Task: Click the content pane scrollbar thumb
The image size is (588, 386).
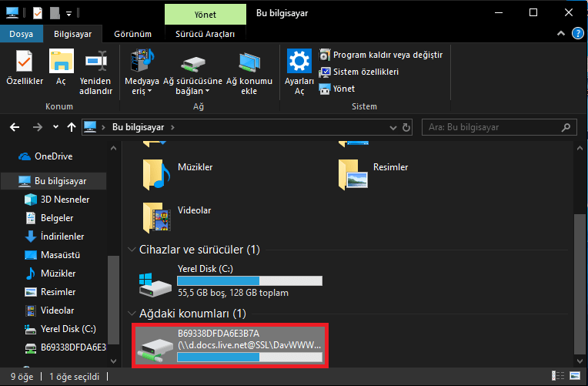Action: tap(580, 284)
